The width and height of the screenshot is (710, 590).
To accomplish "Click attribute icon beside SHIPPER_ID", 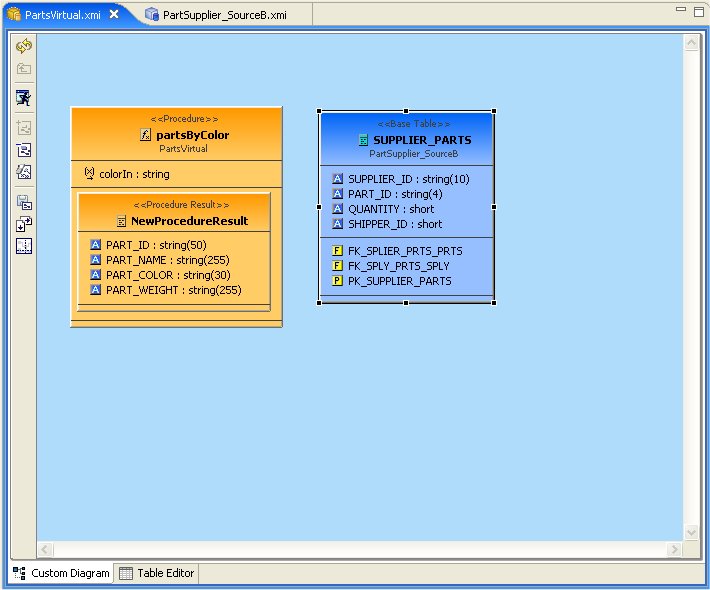I will click(x=337, y=224).
